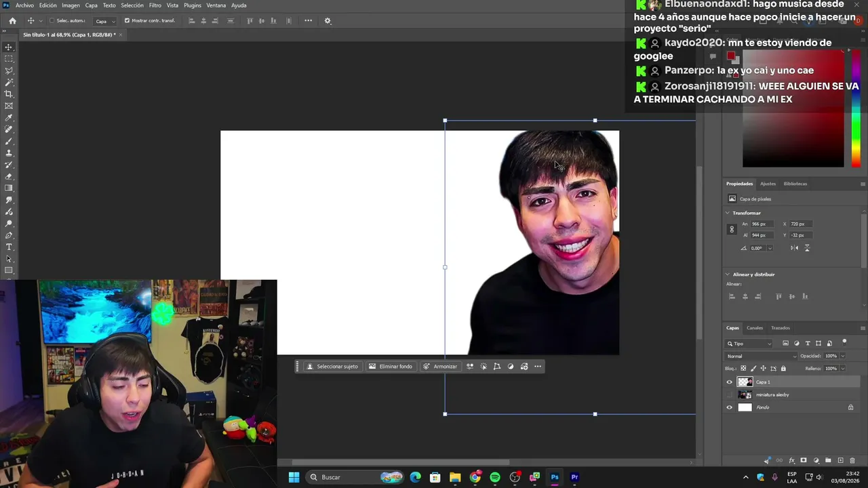The height and width of the screenshot is (488, 868).
Task: Select the Move tool in the toolbox
Action: pos(9,47)
